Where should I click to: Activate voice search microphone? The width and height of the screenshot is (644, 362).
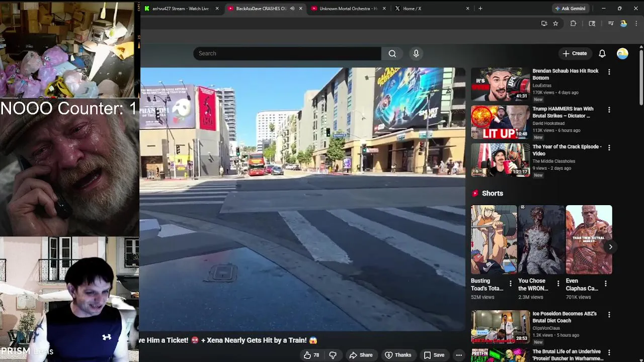pyautogui.click(x=416, y=53)
